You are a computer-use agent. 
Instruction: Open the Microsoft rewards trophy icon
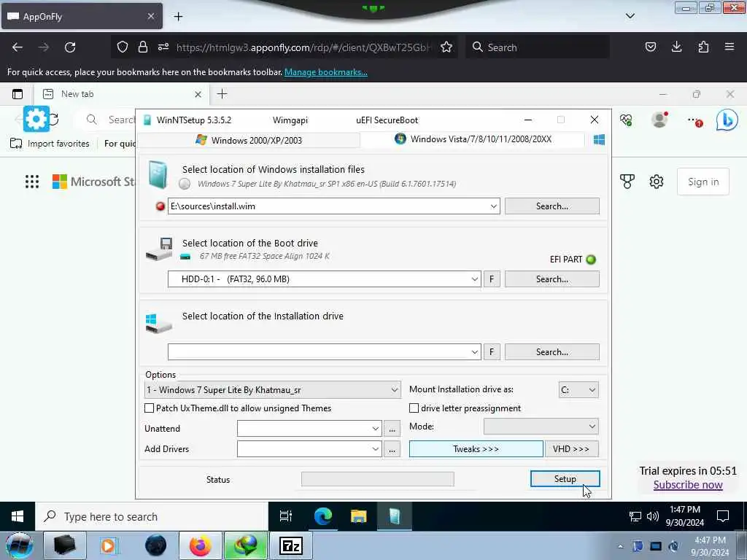[x=627, y=182]
